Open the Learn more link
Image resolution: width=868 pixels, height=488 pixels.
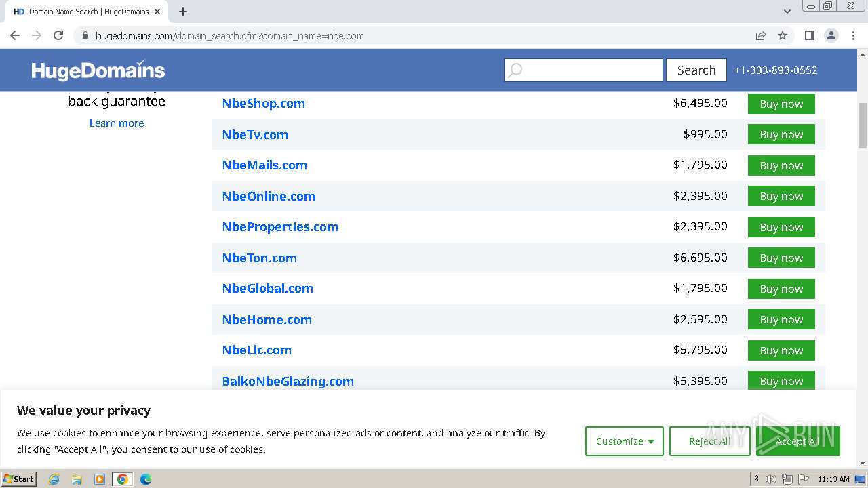pyautogui.click(x=117, y=123)
